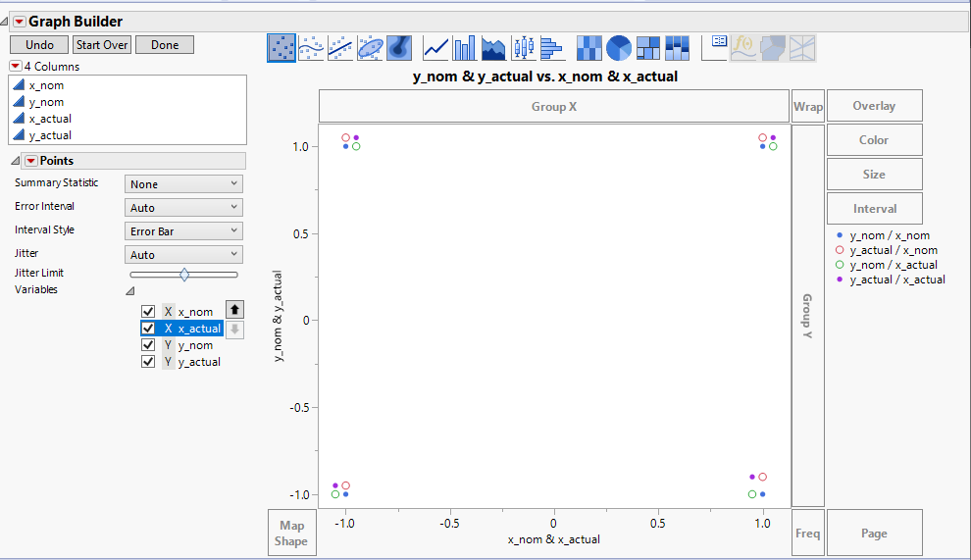Click the Interval drop zone
The width and height of the screenshot is (971, 560).
pyautogui.click(x=875, y=209)
